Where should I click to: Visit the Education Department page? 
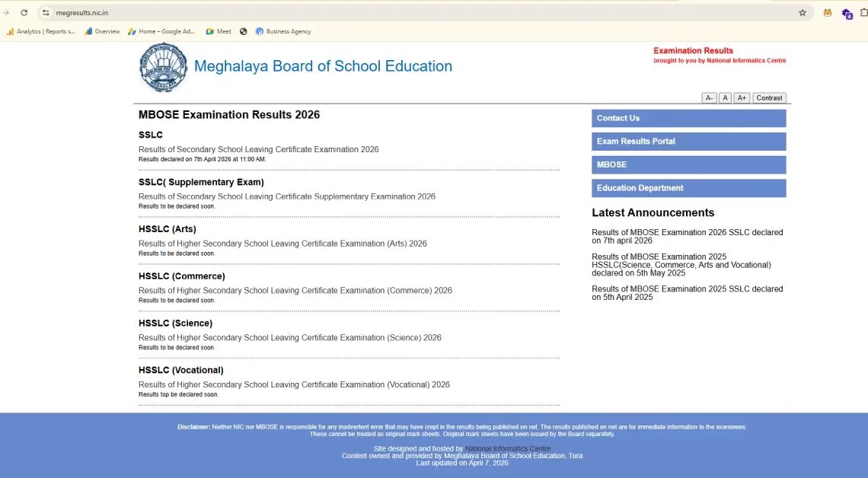click(688, 188)
